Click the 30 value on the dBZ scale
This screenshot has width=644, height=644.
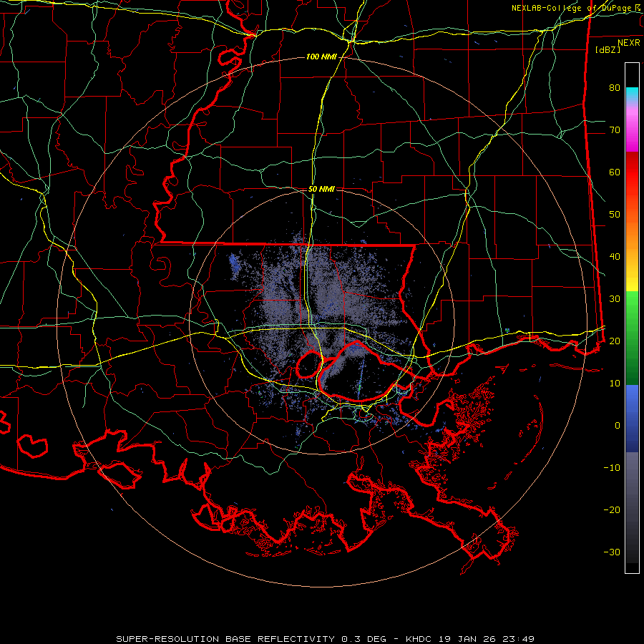(x=615, y=299)
